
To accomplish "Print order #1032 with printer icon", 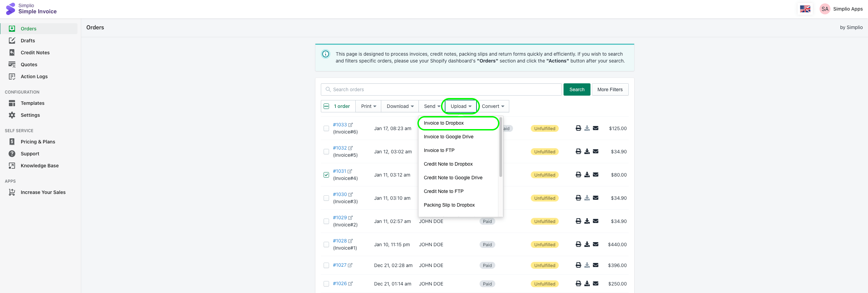I will point(578,152).
